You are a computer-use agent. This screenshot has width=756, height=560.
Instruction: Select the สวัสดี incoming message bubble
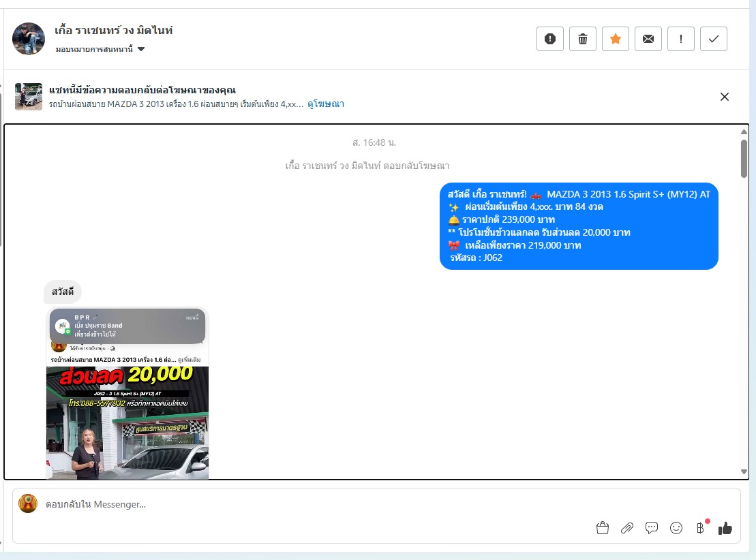pos(63,292)
